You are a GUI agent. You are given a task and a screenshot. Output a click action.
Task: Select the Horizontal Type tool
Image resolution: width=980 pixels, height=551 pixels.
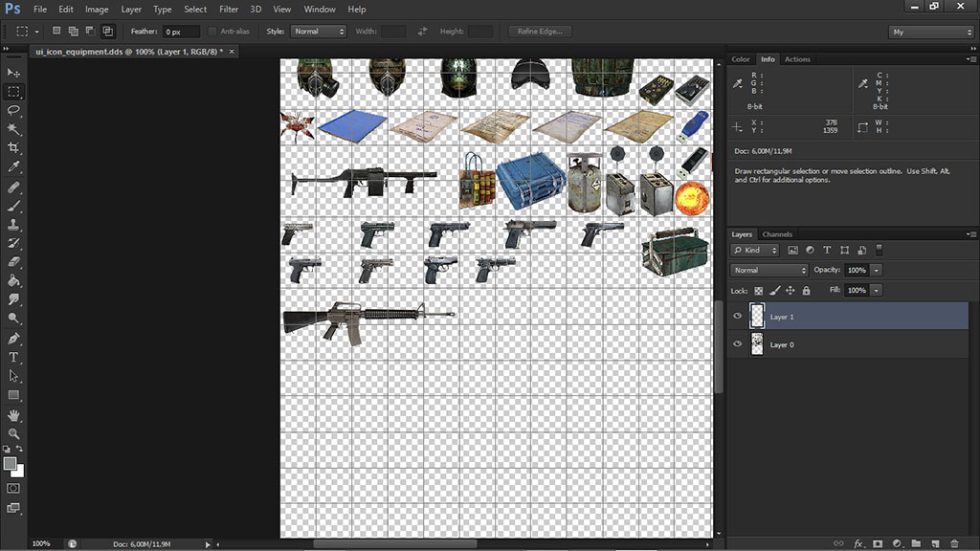click(x=13, y=358)
